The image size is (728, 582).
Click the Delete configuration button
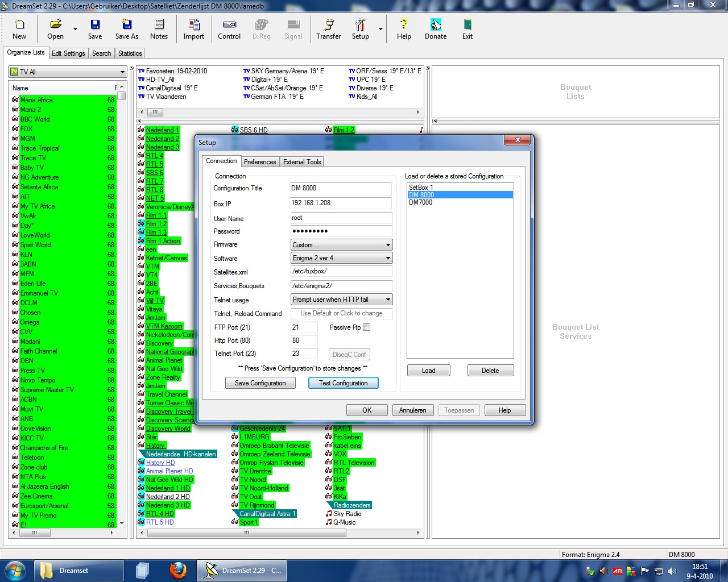coord(490,371)
